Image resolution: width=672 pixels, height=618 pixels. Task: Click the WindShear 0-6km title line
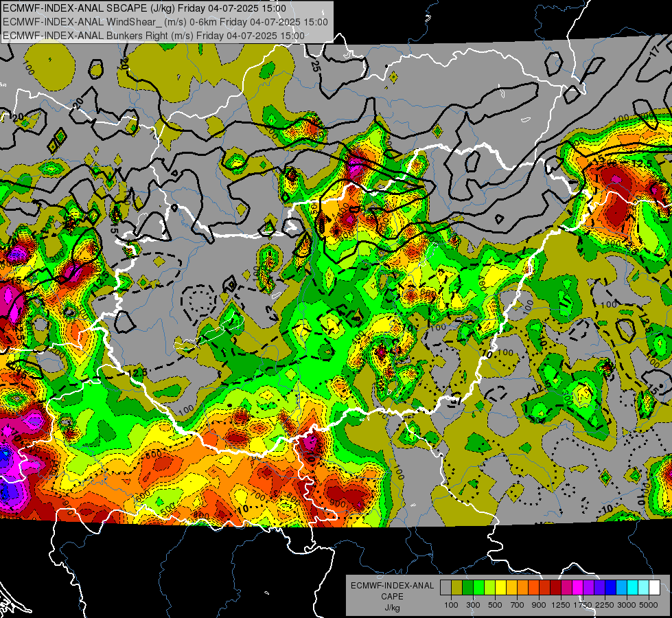(165, 22)
